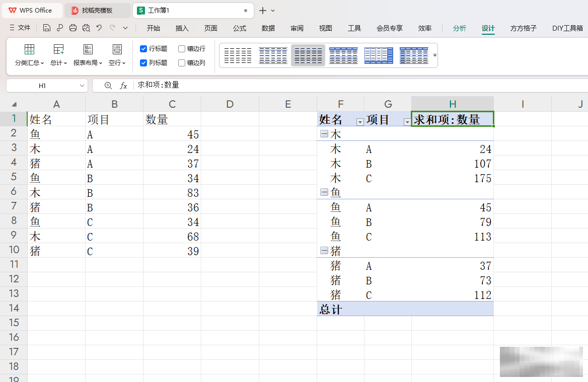Click the export-to-PDF icon beside save
The height and width of the screenshot is (382, 588).
click(x=60, y=28)
